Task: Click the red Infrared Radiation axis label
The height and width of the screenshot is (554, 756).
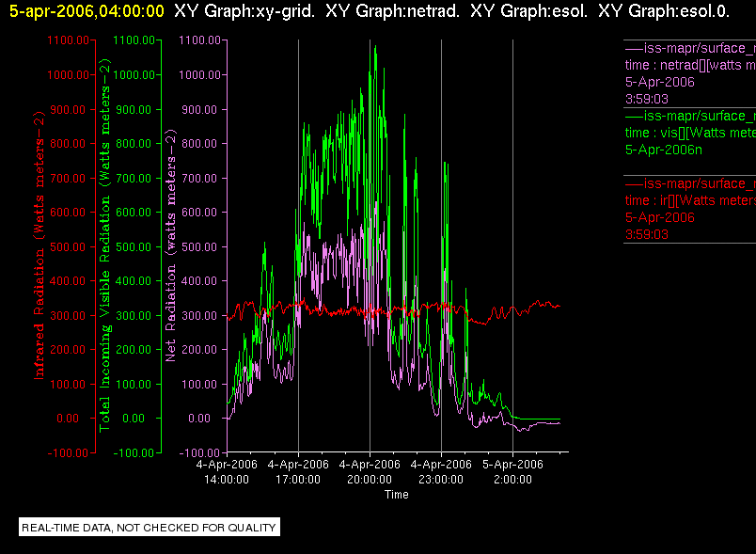Action: pos(39,245)
